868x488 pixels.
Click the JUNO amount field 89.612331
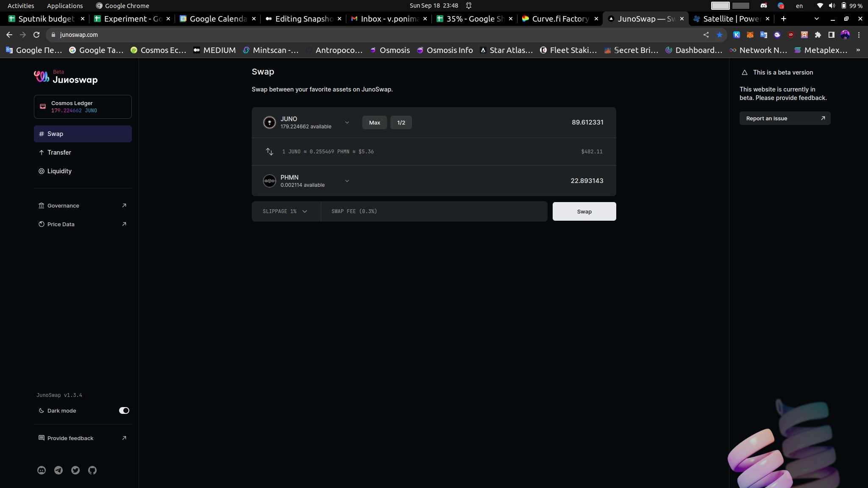click(x=587, y=122)
